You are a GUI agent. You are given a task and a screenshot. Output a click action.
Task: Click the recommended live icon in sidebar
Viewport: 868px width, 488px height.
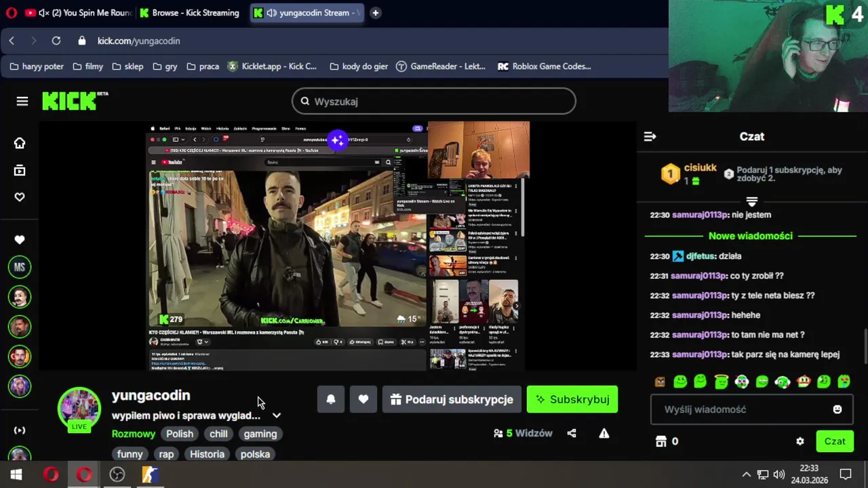[20, 430]
